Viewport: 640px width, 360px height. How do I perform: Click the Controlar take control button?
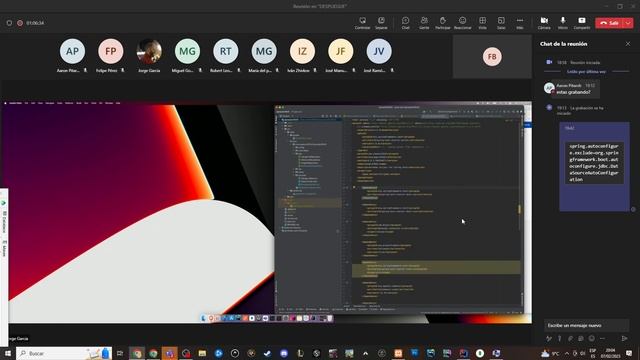[362, 23]
